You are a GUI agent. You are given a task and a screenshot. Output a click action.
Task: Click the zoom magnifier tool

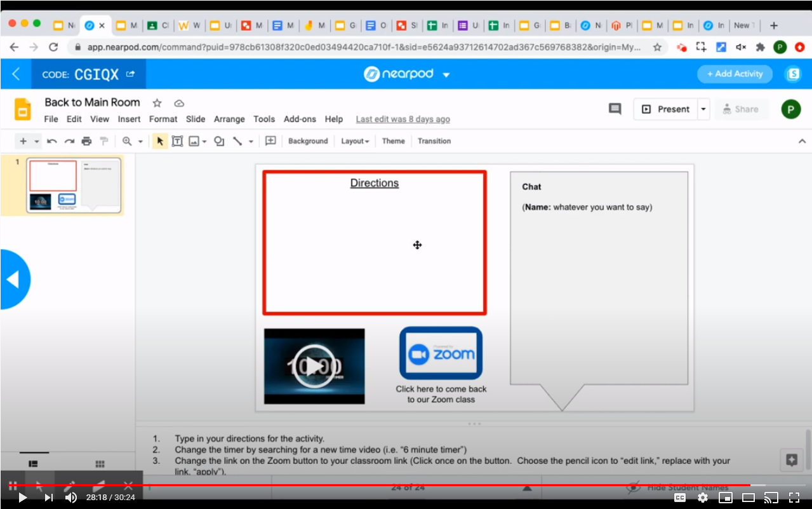pyautogui.click(x=127, y=141)
